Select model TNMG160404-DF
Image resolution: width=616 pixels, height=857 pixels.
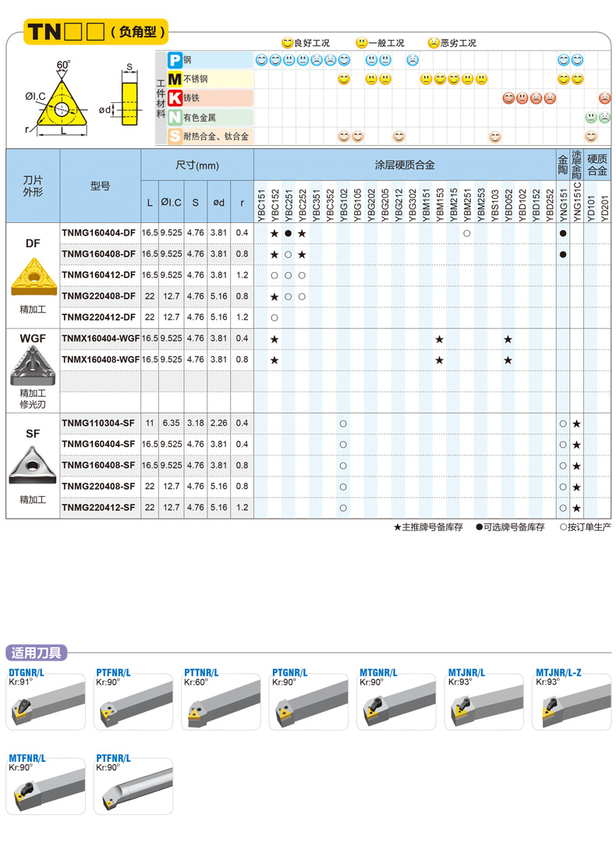click(98, 233)
